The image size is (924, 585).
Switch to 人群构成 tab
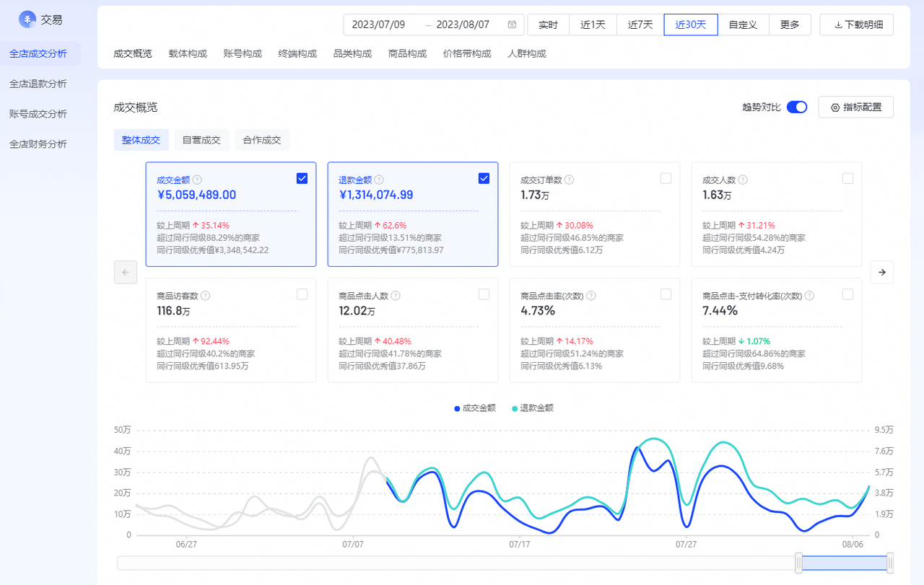(x=527, y=53)
